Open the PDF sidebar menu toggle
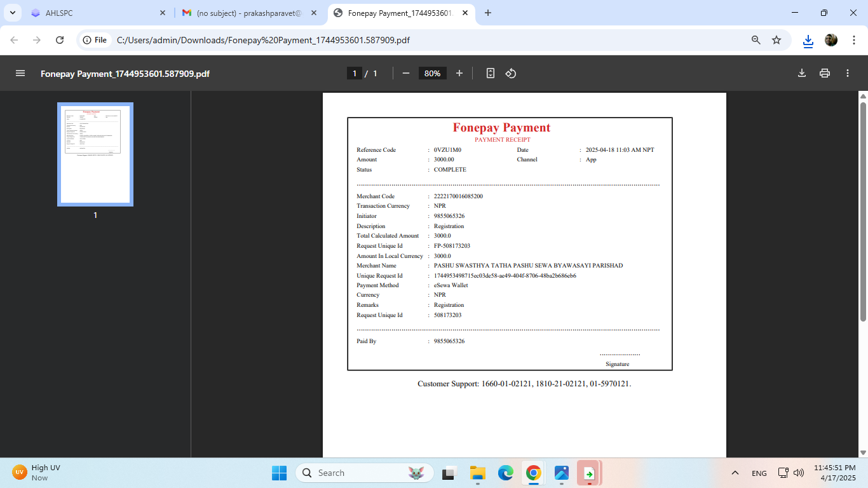The height and width of the screenshot is (488, 868). pos(20,73)
